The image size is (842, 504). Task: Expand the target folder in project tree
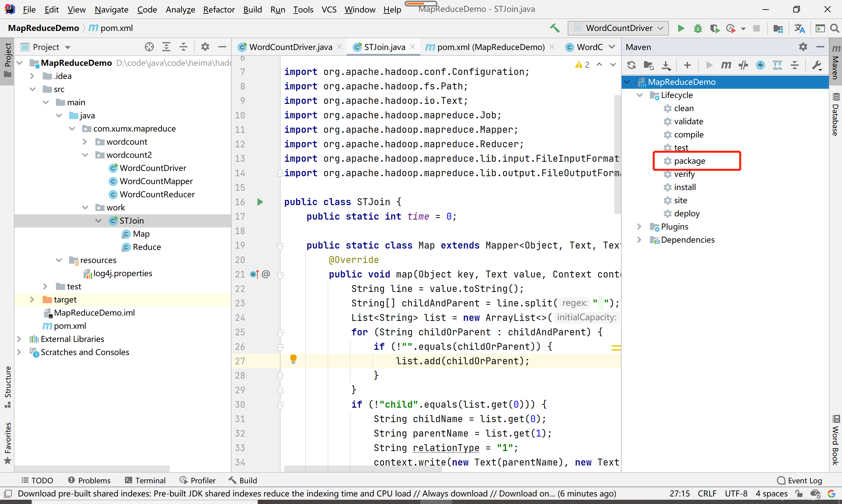[x=32, y=300]
